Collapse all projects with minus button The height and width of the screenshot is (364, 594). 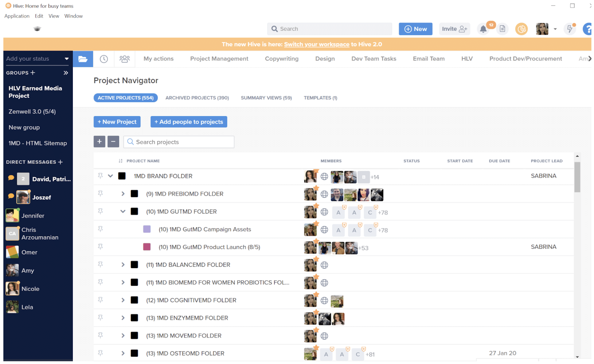[x=113, y=142]
